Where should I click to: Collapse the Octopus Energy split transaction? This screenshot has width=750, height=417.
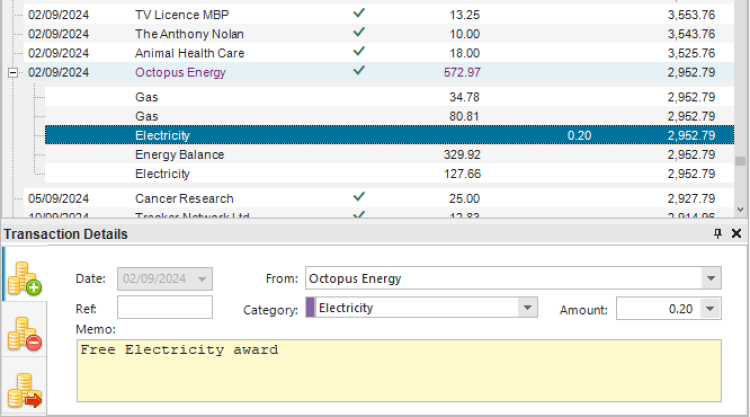(x=12, y=73)
